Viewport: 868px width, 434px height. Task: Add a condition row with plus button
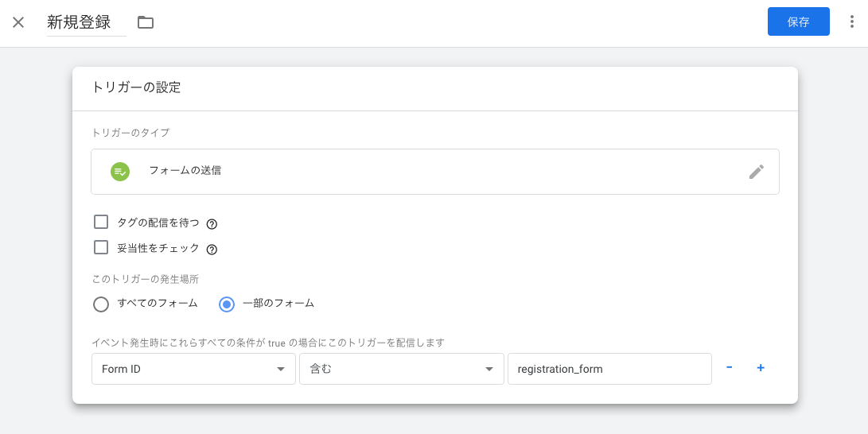click(x=761, y=368)
